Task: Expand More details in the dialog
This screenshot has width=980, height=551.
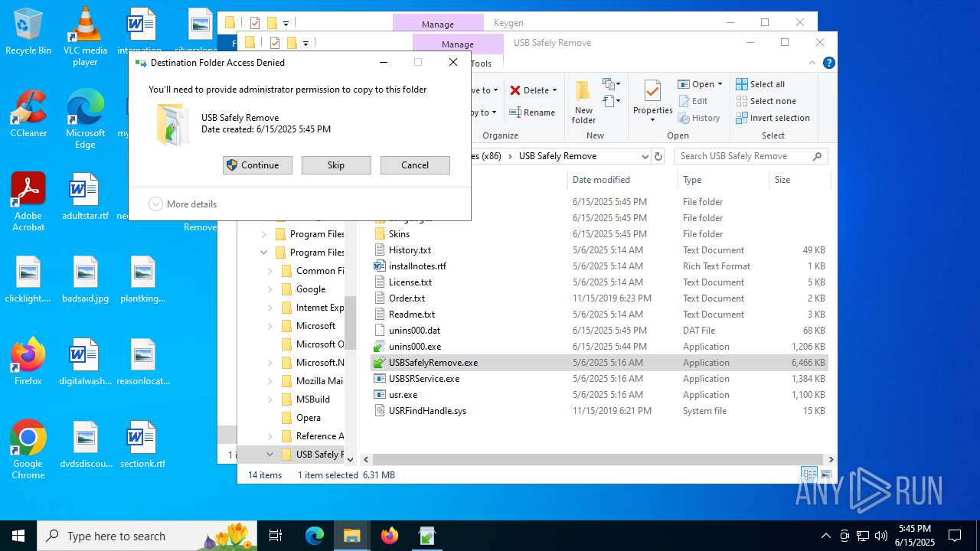Action: coord(183,204)
